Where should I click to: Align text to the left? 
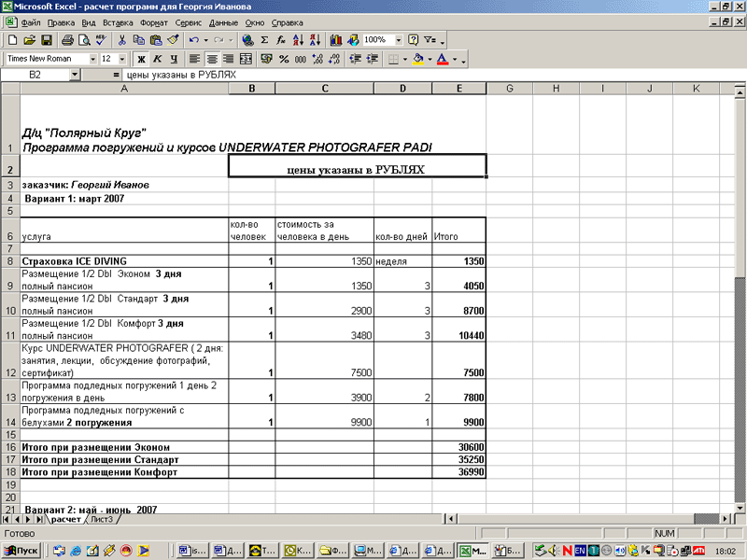pos(195,59)
